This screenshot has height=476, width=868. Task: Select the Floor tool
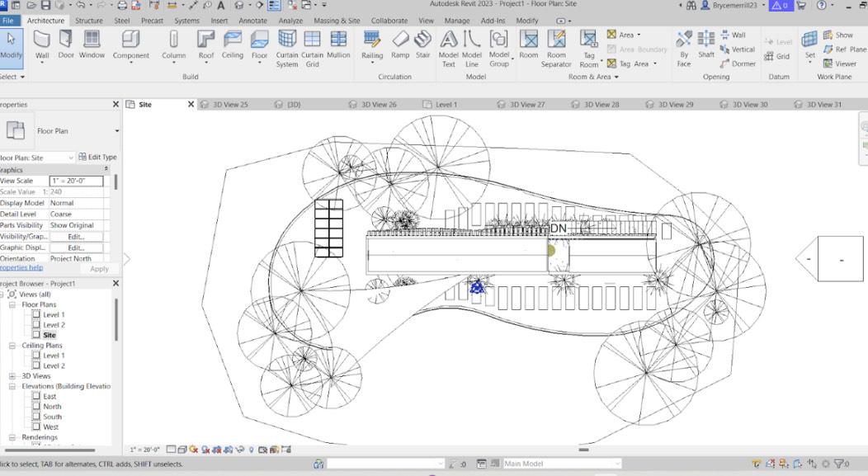259,45
